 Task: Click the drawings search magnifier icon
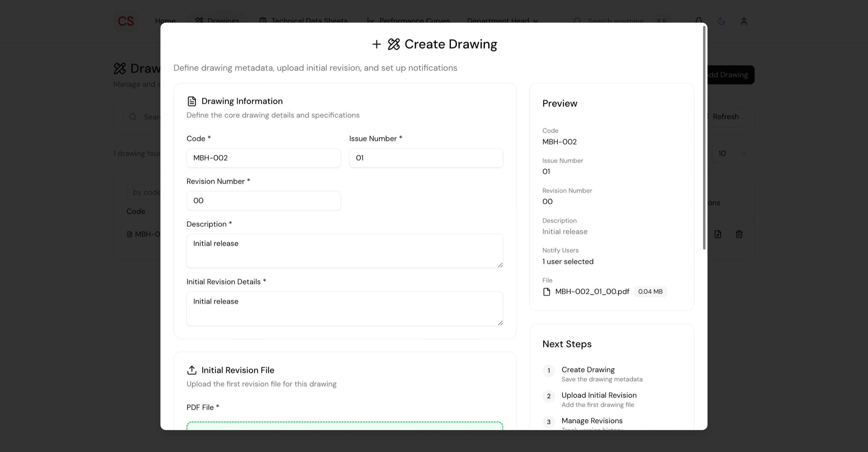coord(133,117)
